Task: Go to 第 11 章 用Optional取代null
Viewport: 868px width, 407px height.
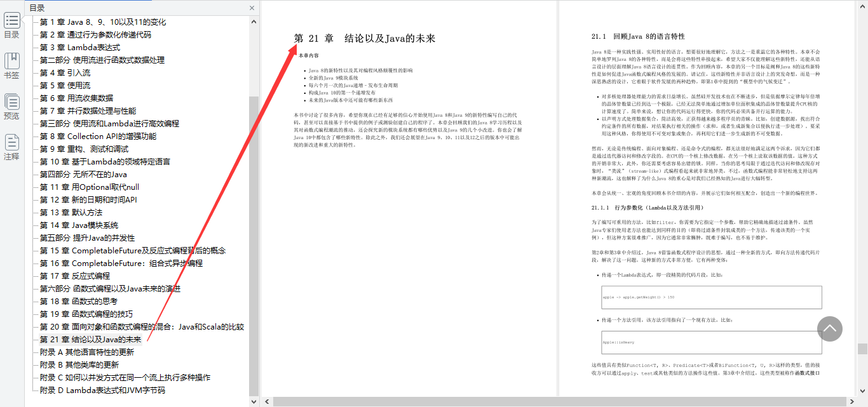Action: coord(90,187)
